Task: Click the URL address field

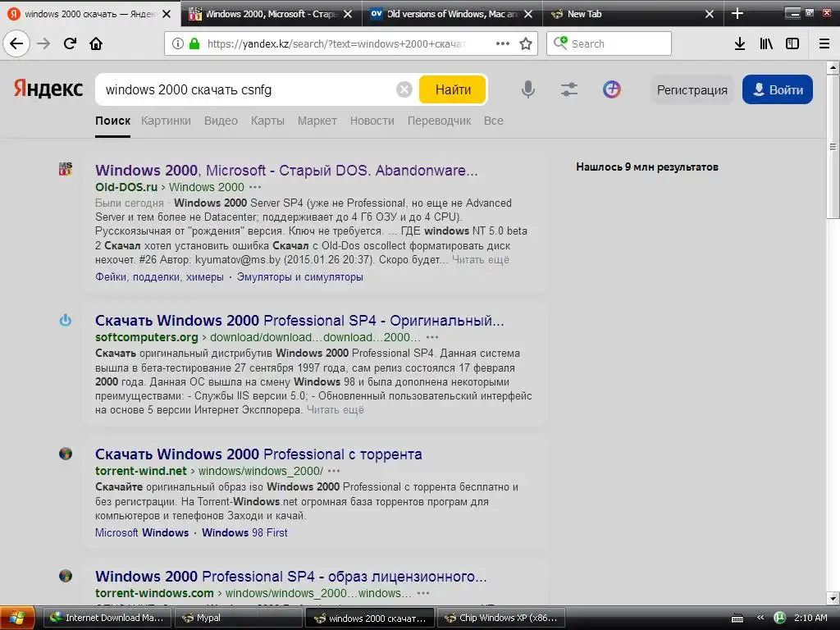Action: (x=336, y=43)
